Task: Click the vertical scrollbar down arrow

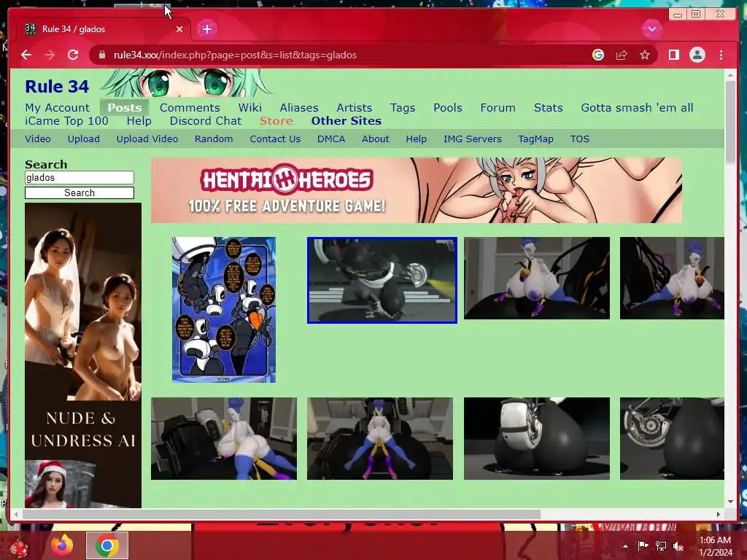Action: [730, 502]
